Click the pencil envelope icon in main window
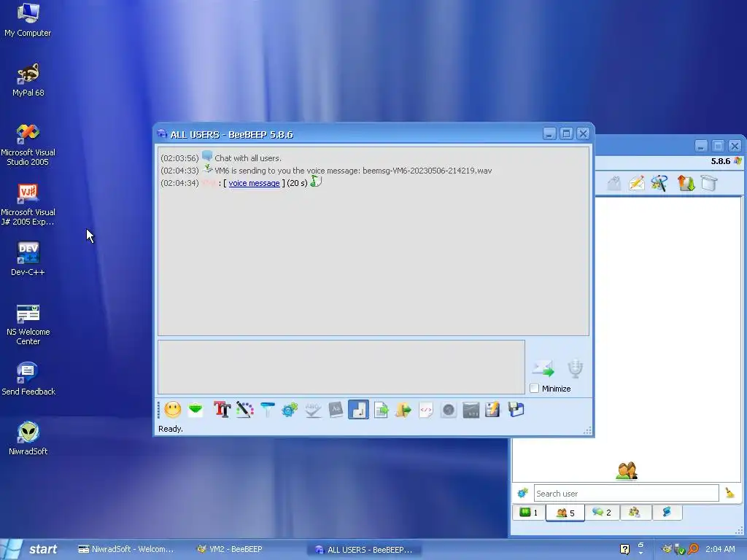Image resolution: width=747 pixels, height=560 pixels. (636, 183)
